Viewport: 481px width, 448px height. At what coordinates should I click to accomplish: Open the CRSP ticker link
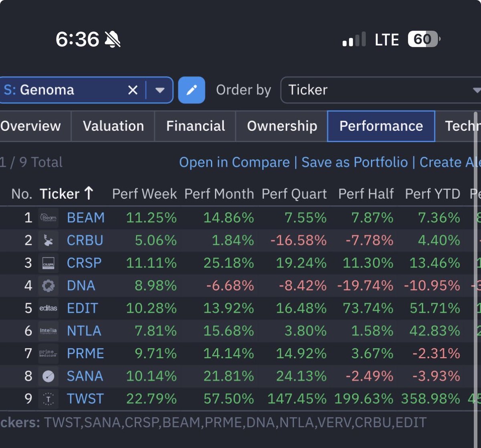tap(84, 263)
